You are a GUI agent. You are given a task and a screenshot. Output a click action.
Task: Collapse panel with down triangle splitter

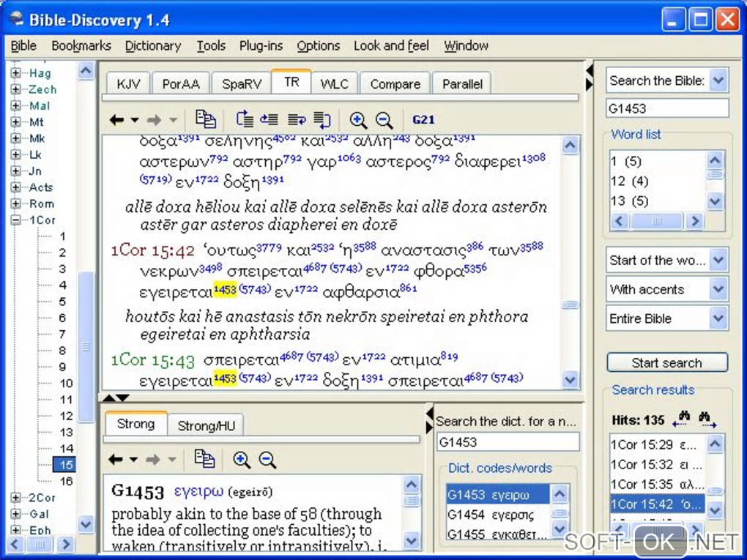pos(122,398)
